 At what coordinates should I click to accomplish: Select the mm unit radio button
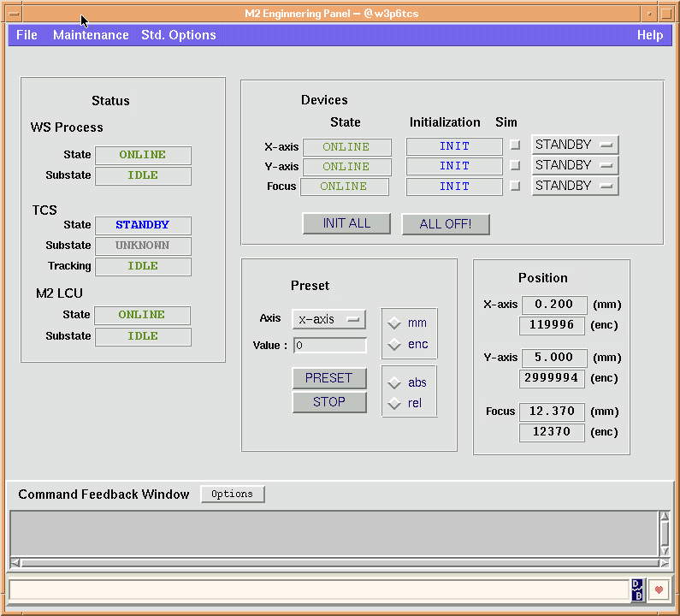click(394, 323)
